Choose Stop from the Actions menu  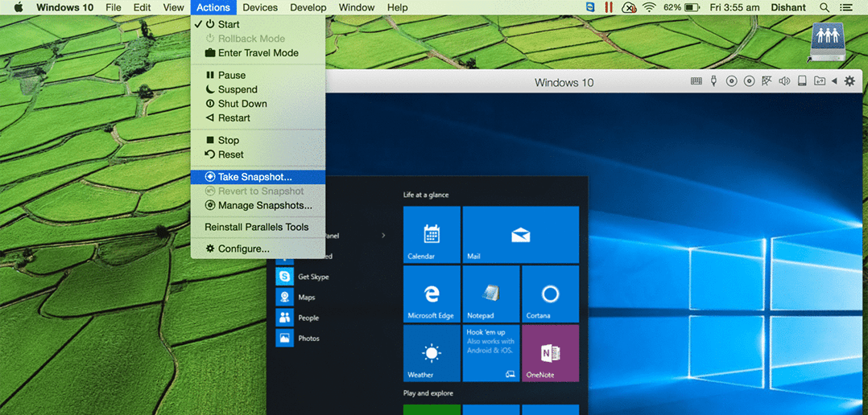coord(258,141)
